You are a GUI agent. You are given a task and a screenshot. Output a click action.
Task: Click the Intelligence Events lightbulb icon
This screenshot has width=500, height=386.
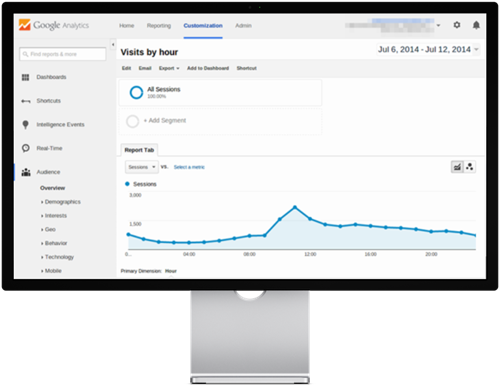click(x=25, y=125)
